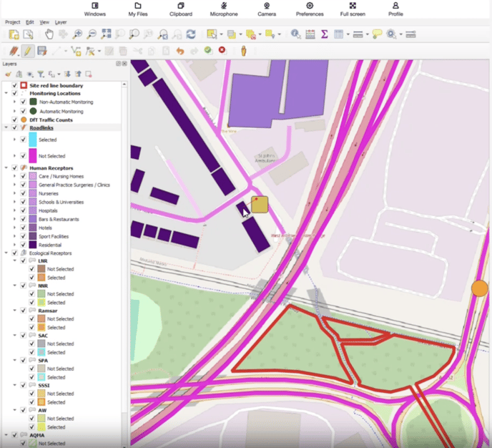Viewport: 492px width, 448px height.
Task: Select the Pan Map hand tool
Action: [49, 34]
